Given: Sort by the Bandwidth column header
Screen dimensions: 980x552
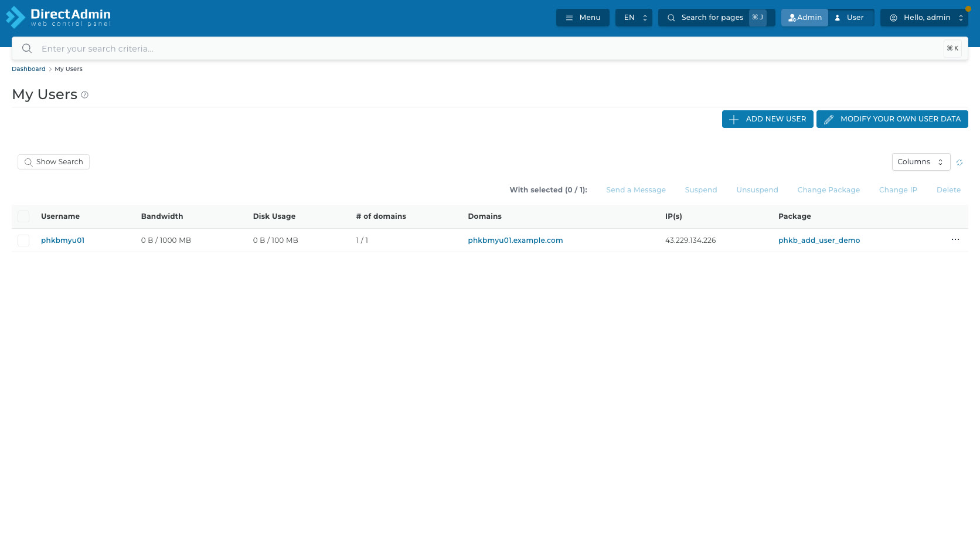Looking at the screenshot, I should pyautogui.click(x=162, y=216).
